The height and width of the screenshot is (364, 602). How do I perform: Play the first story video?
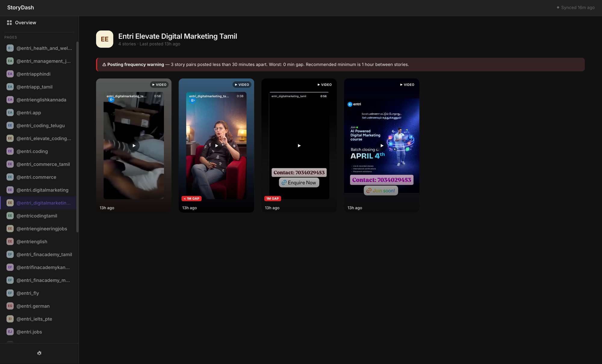134,146
